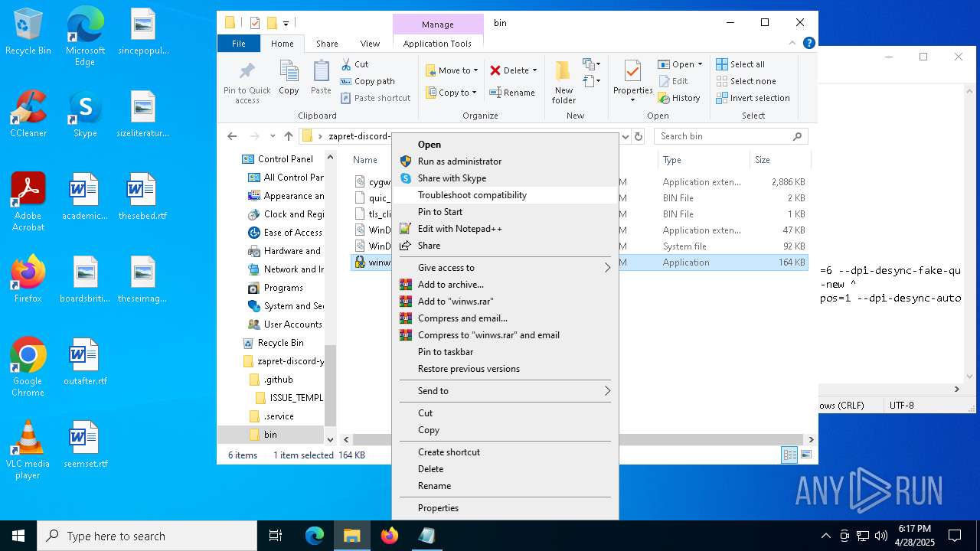The image size is (980, 551).
Task: Click Select all in the ribbon
Action: [740, 64]
